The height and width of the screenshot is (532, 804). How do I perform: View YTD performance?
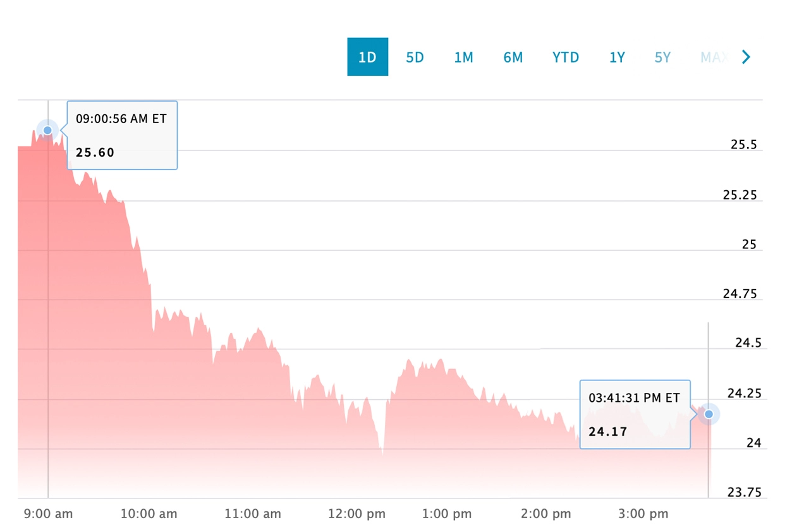pos(565,57)
